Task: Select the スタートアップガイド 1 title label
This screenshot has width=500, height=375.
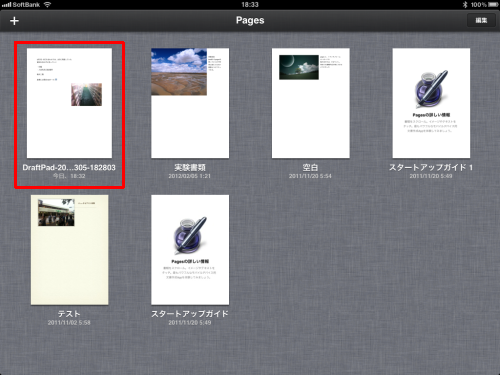Action: coord(431,167)
